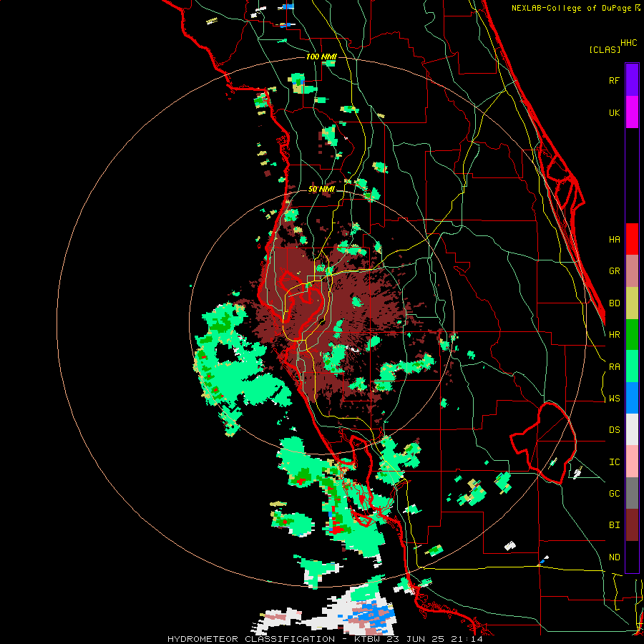This screenshot has height=644, width=644.
Task: Click the BD yellow legend swatch
Action: pyautogui.click(x=632, y=303)
